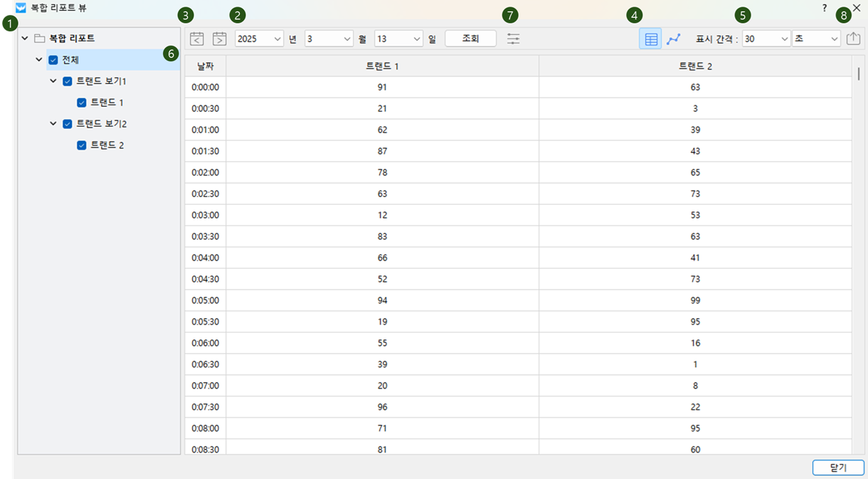Screen dimensions: 868x479
Task: Click the 닫기 button
Action: pyautogui.click(x=838, y=468)
